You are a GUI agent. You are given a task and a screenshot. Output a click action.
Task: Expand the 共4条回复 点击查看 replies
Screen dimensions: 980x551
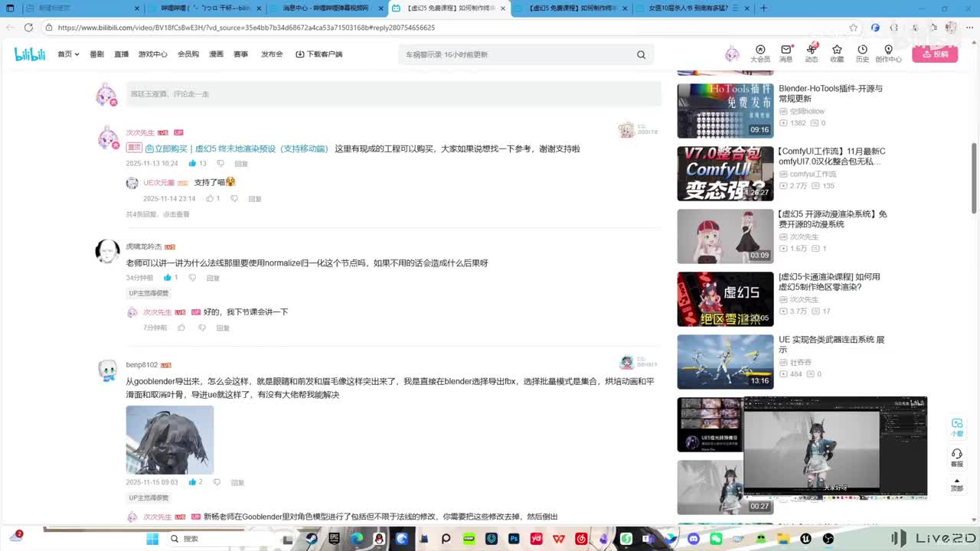[x=158, y=214]
